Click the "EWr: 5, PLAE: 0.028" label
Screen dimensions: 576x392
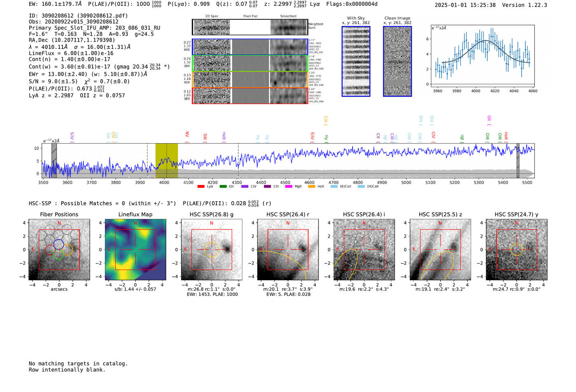click(288, 294)
